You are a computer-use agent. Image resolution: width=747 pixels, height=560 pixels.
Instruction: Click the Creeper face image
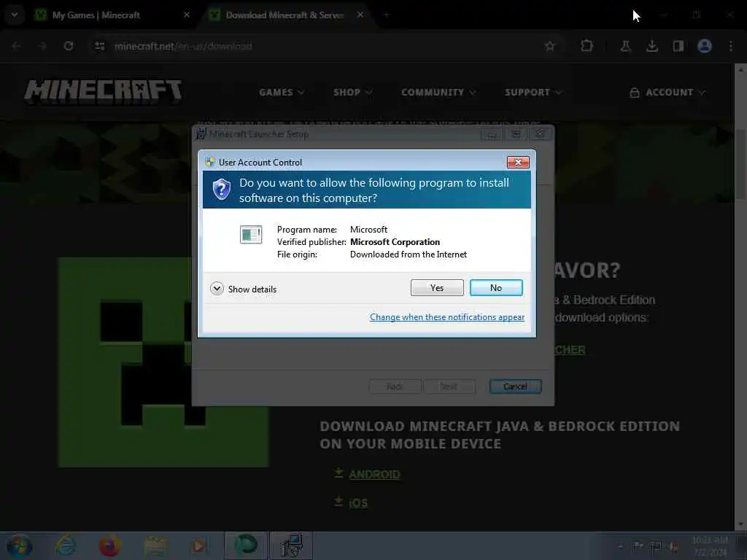click(163, 362)
